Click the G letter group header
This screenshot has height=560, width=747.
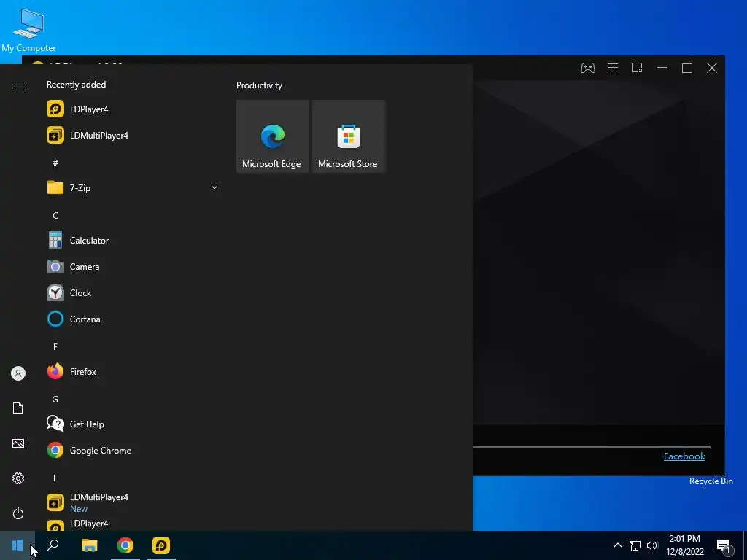pos(55,399)
